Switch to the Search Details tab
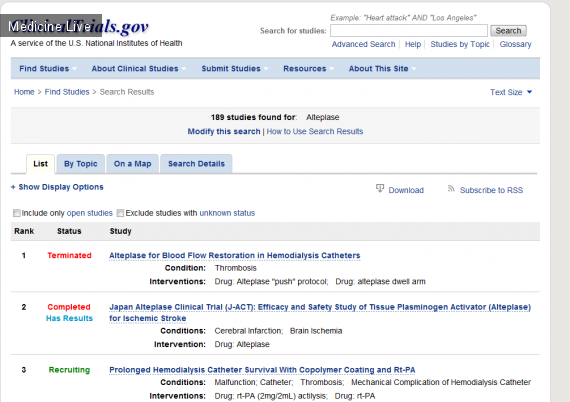The height and width of the screenshot is (402, 570). coord(196,164)
